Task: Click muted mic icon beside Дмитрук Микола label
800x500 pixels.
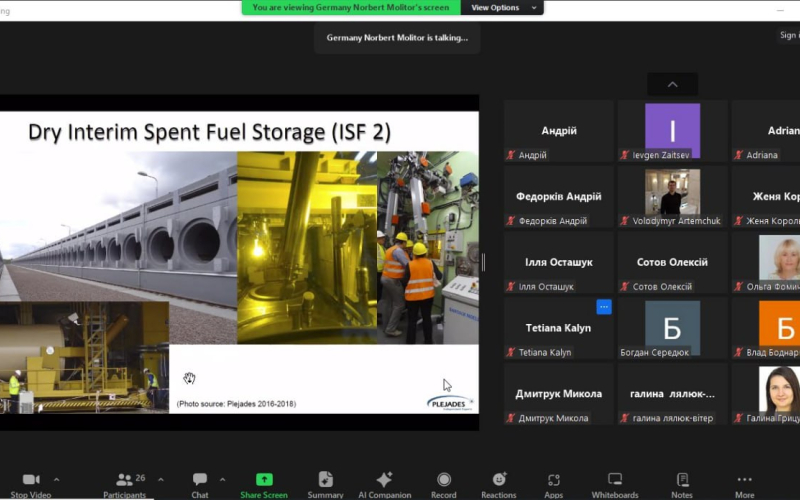Action: [511, 418]
